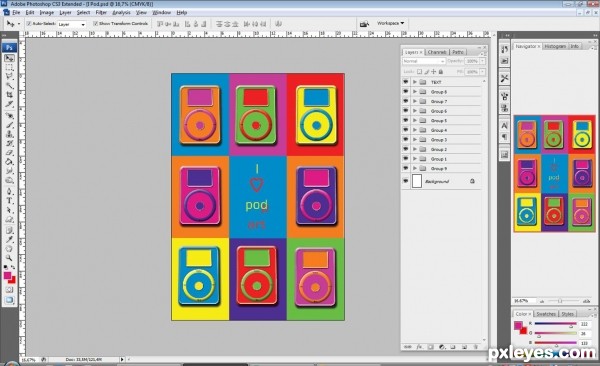Select the Zoom tool in toolbox
Image resolution: width=600 pixels, height=366 pixels.
point(9,258)
